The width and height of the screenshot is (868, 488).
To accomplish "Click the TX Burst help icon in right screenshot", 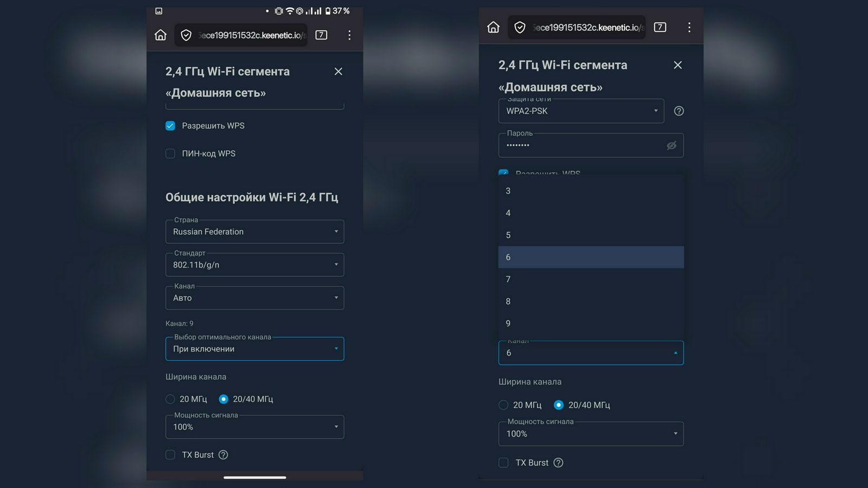I will click(558, 463).
